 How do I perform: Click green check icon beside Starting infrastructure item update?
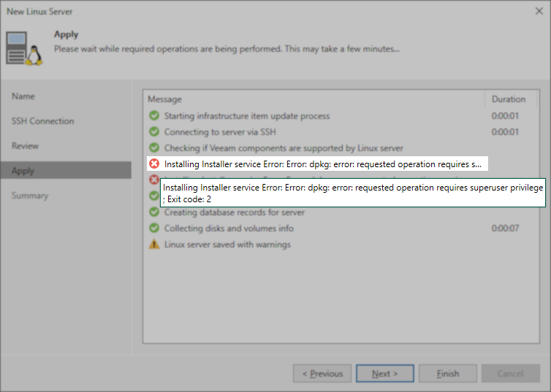click(154, 115)
